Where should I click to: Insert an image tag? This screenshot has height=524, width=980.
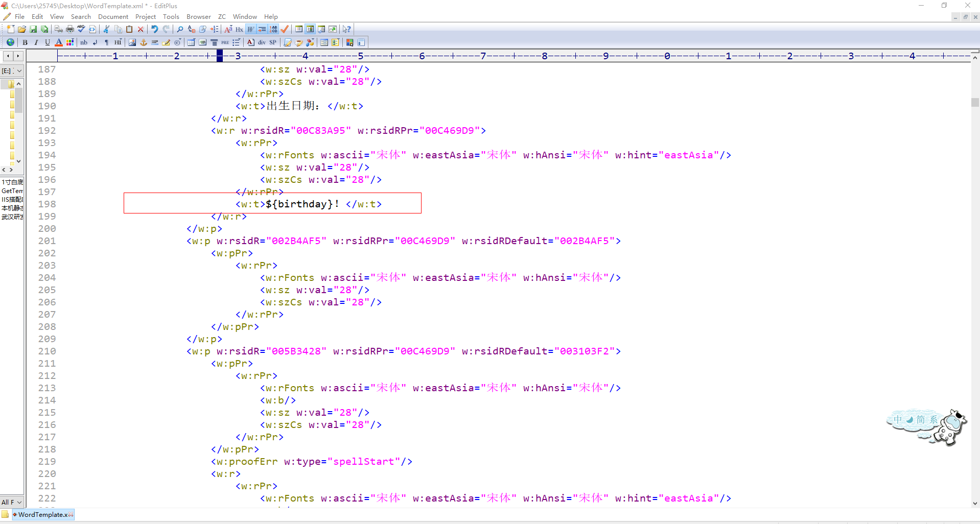pos(132,42)
